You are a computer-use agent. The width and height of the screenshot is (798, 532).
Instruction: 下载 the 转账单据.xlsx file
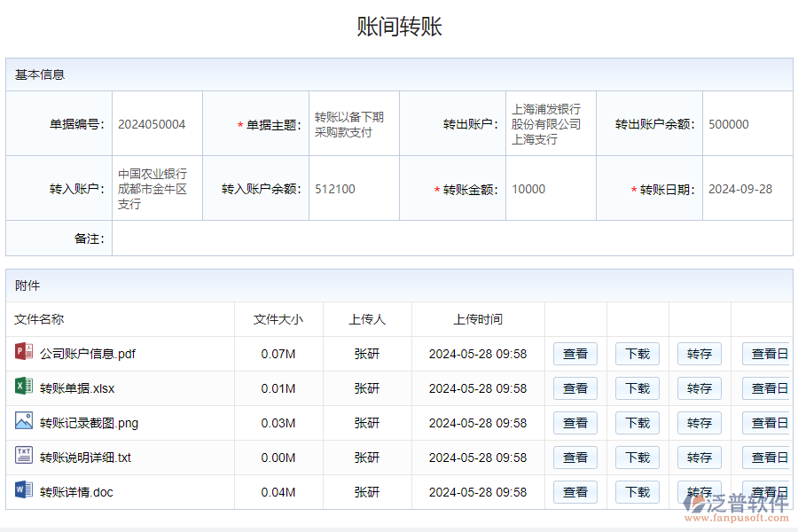coord(637,388)
